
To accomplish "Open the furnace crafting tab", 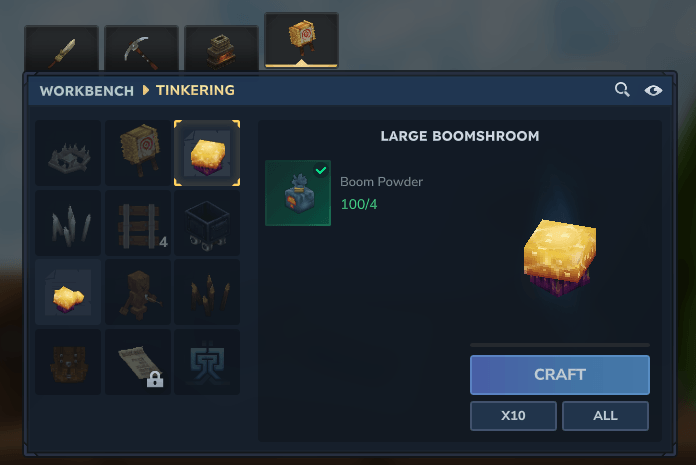I will [x=221, y=48].
